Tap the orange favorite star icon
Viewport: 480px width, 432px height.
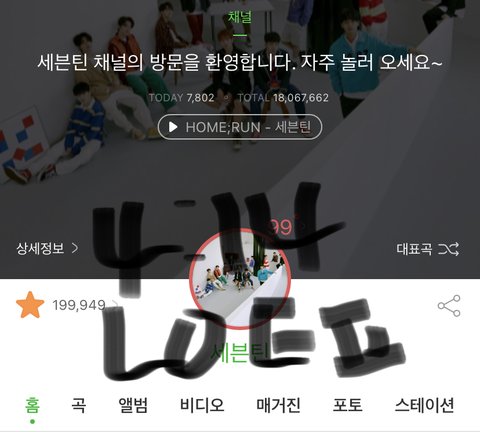tap(30, 305)
